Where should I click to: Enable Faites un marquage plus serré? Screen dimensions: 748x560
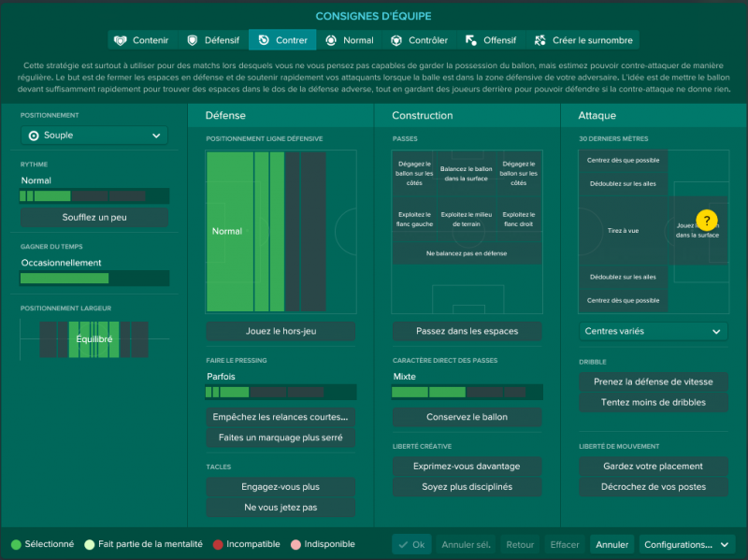click(280, 438)
